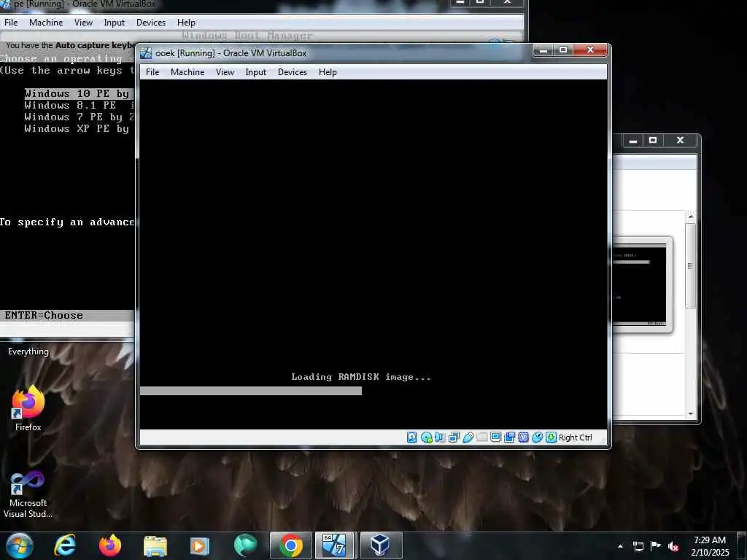747x560 pixels.
Task: Open the File menu in ooek window
Action: pos(152,72)
